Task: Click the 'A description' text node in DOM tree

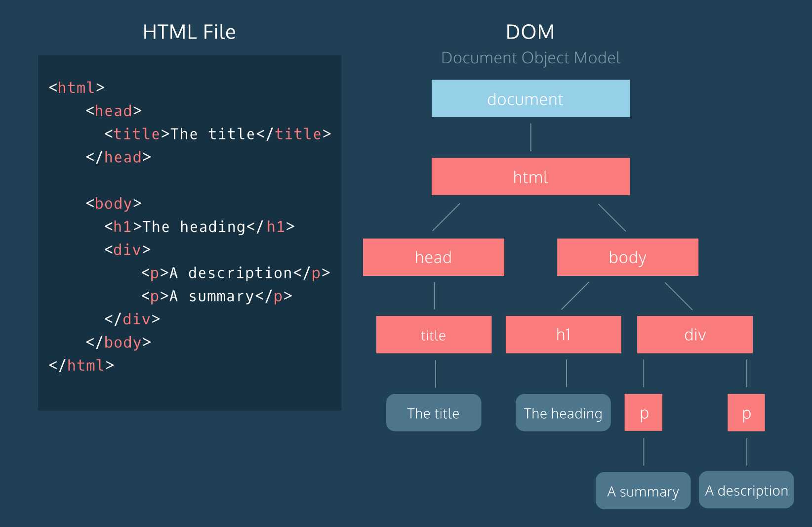Action: [x=746, y=490]
